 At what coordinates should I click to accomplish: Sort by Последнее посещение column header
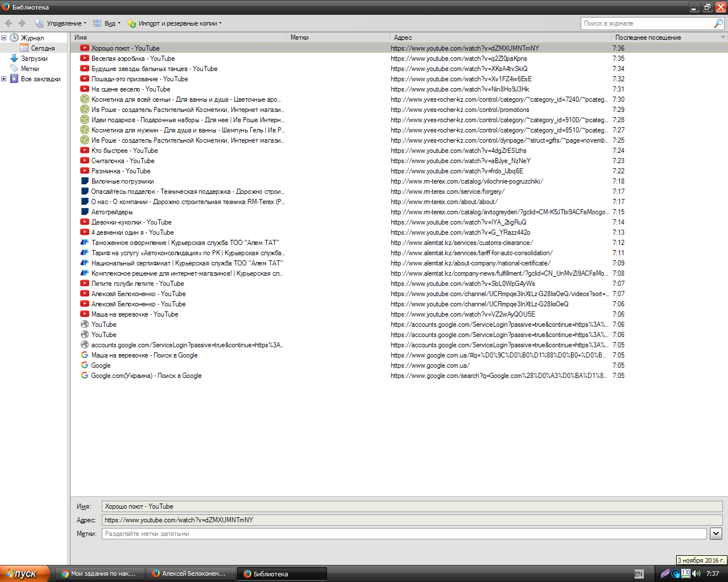(665, 38)
